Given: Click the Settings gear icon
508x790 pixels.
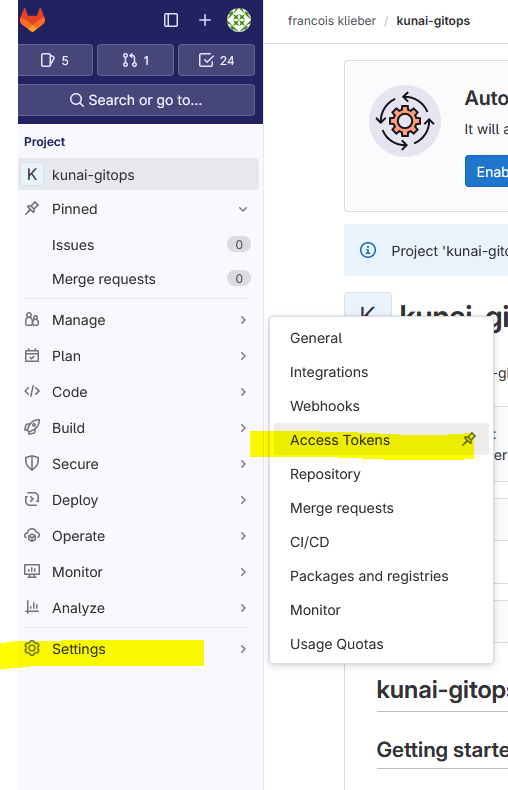Looking at the screenshot, I should point(32,648).
